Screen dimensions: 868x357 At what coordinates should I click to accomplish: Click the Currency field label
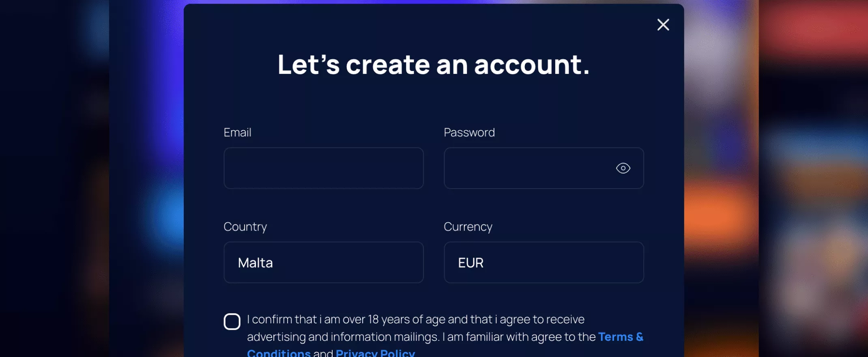coord(468,227)
